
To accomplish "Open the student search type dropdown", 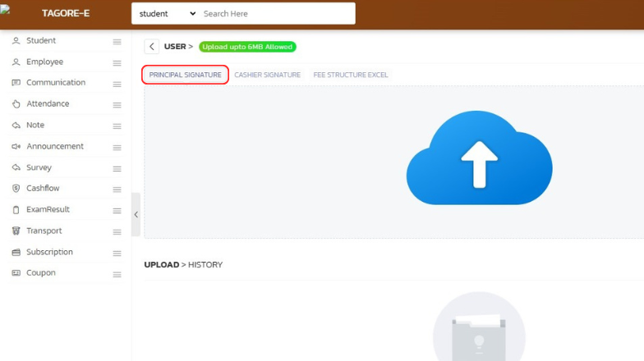I will [x=167, y=14].
